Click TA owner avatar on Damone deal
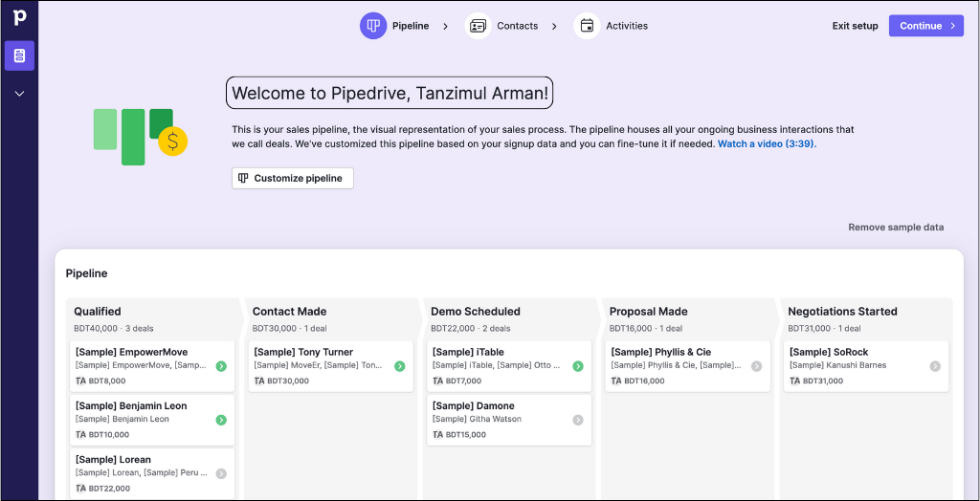Image resolution: width=980 pixels, height=501 pixels. click(x=437, y=435)
